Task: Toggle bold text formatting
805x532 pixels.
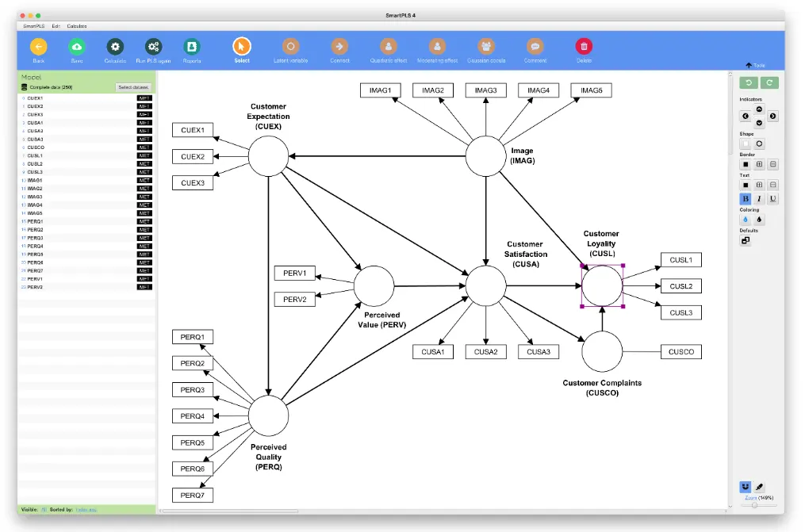Action: pyautogui.click(x=744, y=198)
